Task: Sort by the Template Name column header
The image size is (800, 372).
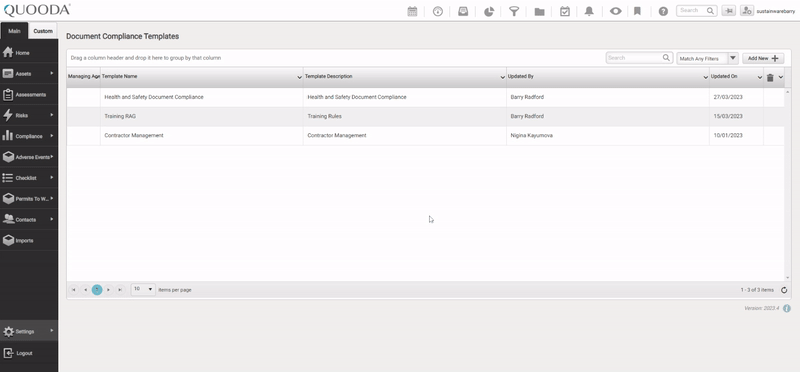Action: pos(119,77)
